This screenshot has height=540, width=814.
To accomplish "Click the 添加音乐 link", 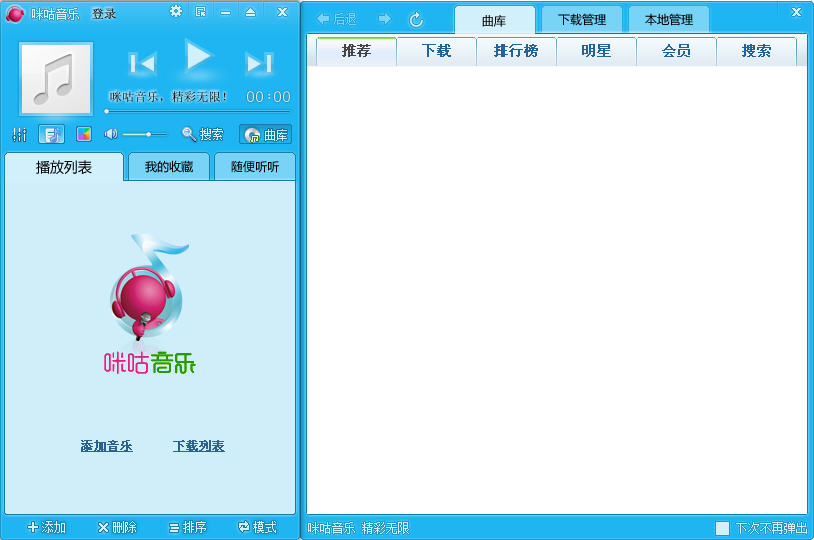I will [106, 446].
